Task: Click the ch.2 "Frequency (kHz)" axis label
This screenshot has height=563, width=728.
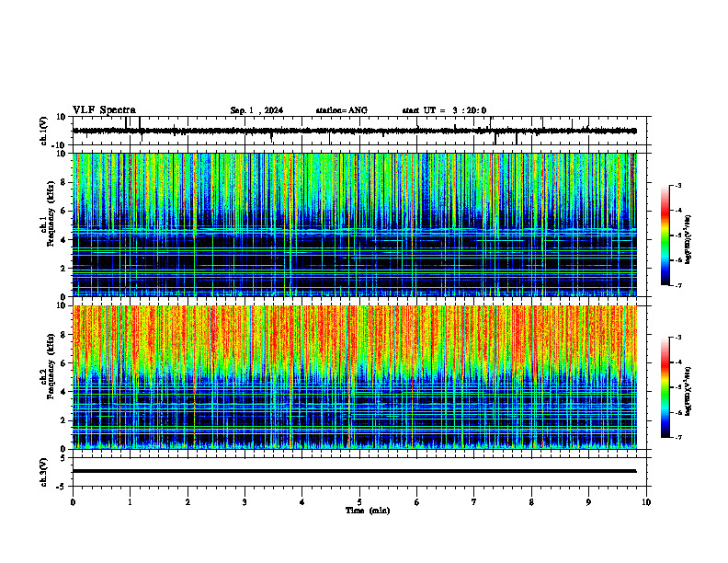Action: [51, 366]
